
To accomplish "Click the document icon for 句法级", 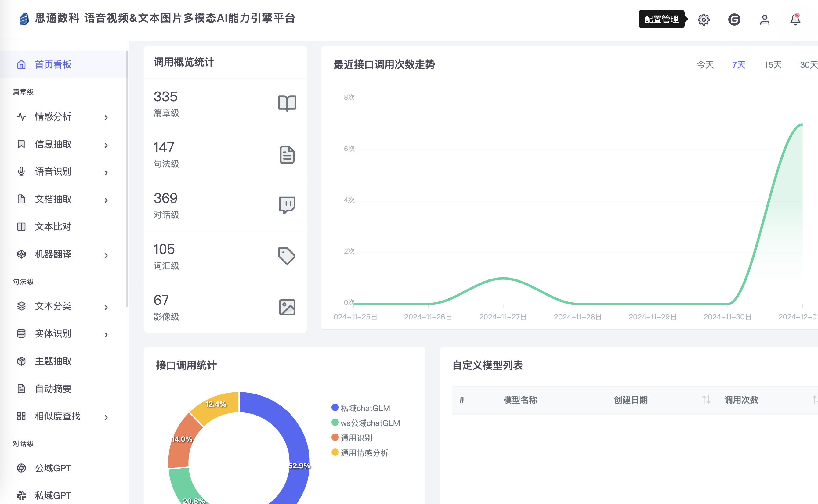I will [287, 155].
